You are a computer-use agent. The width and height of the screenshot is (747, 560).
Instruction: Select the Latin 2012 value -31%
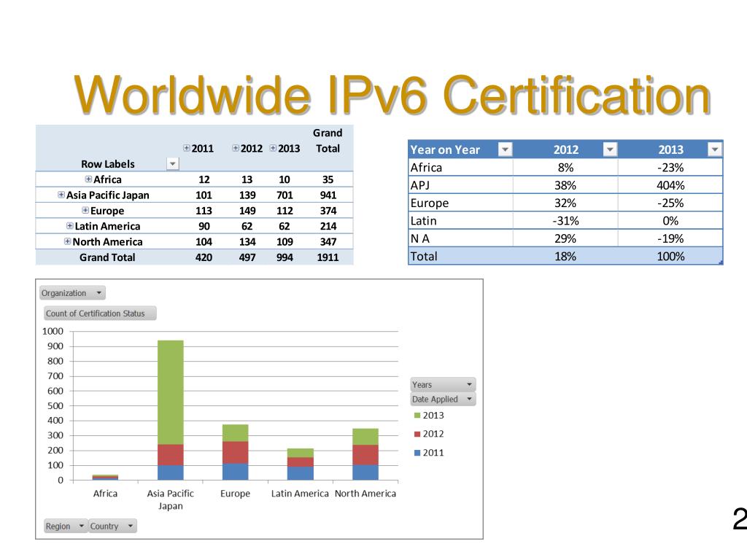pos(565,221)
